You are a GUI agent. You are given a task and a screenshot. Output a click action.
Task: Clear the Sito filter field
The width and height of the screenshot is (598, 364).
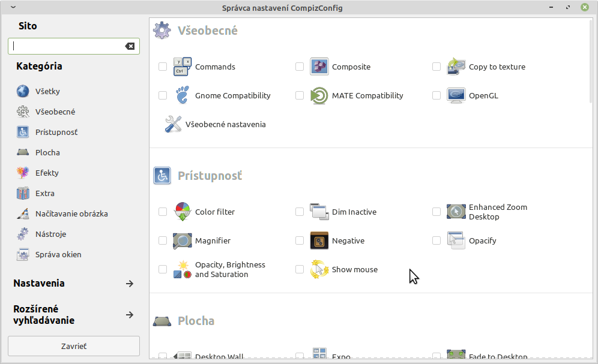130,46
